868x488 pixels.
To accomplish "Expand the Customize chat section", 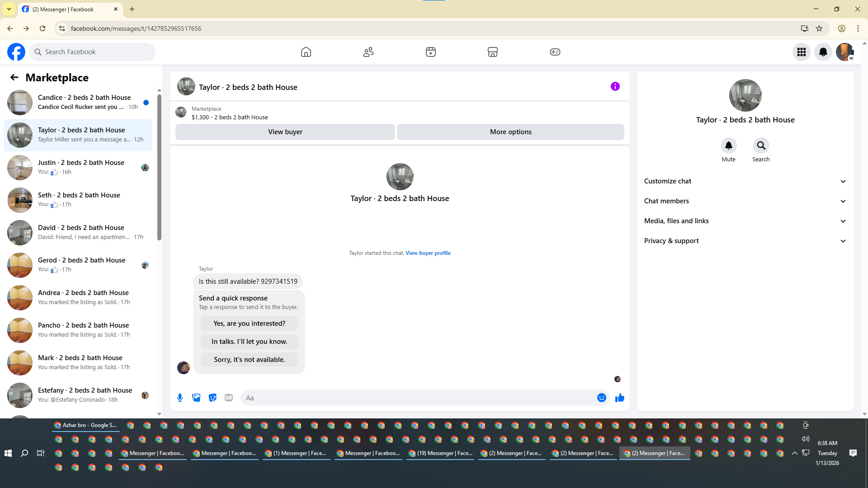I will click(x=745, y=181).
